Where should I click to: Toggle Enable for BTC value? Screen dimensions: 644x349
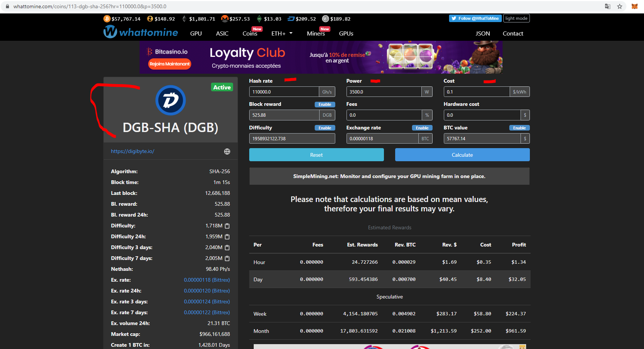point(519,128)
